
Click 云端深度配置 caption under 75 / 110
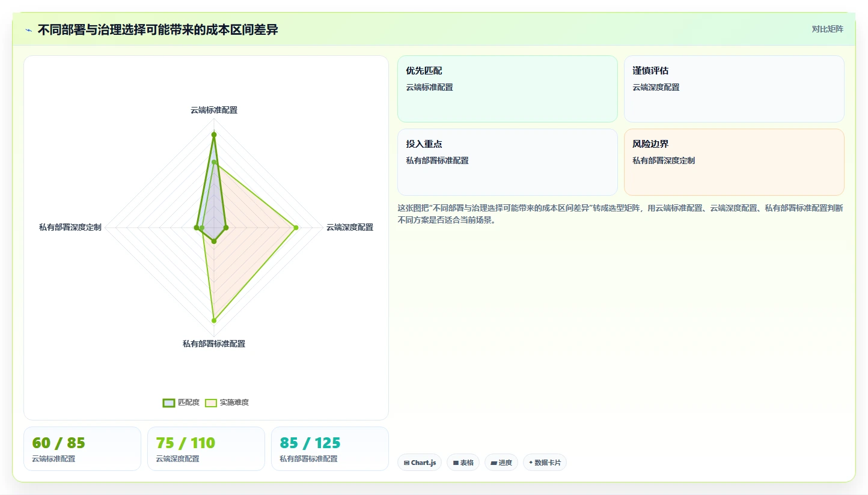pos(177,458)
